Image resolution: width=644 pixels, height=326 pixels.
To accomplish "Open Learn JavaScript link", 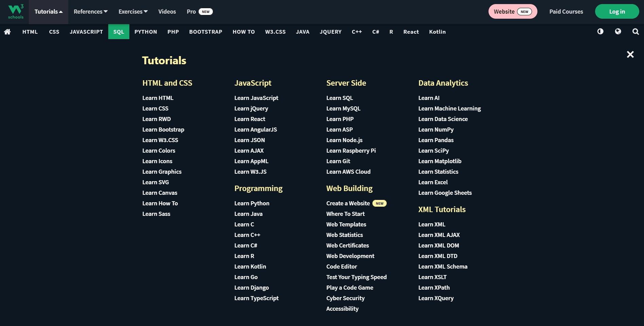I will [256, 98].
